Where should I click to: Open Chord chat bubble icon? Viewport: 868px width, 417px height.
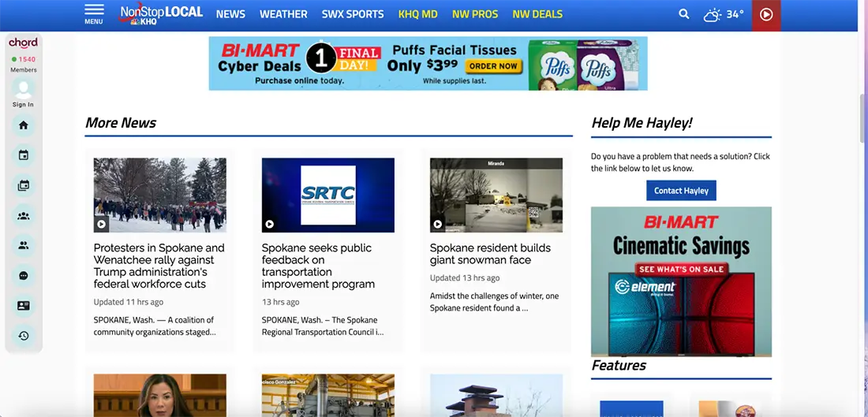[x=23, y=275]
